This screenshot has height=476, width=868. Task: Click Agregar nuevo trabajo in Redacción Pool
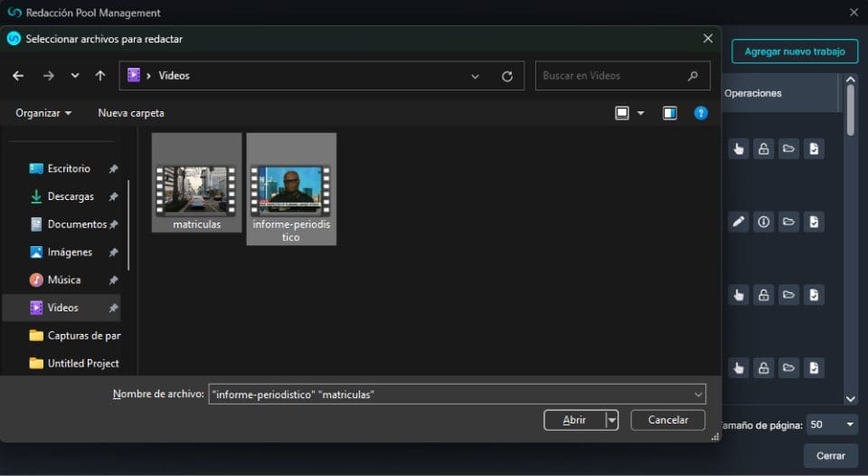[795, 52]
